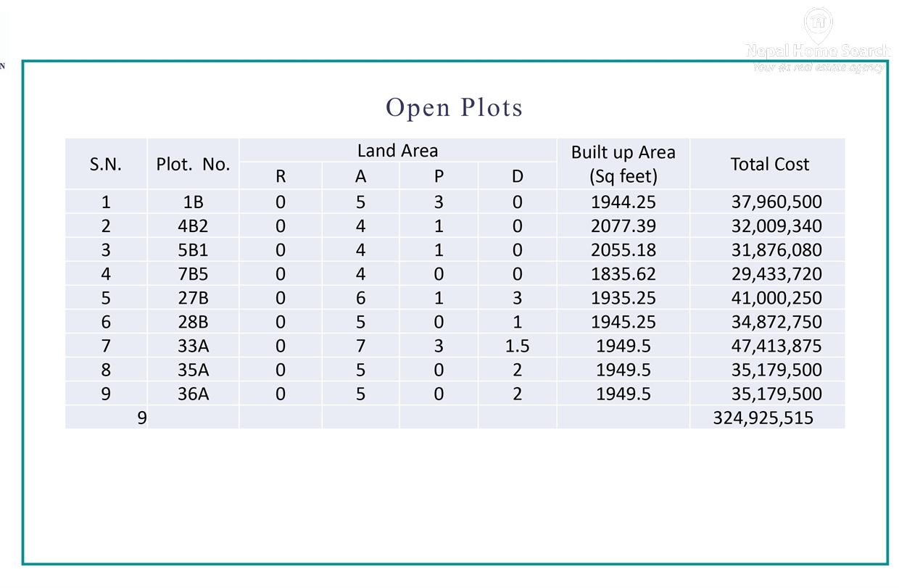Click the Nepal Home Search watermark text
The image size is (899, 588).
(x=817, y=51)
